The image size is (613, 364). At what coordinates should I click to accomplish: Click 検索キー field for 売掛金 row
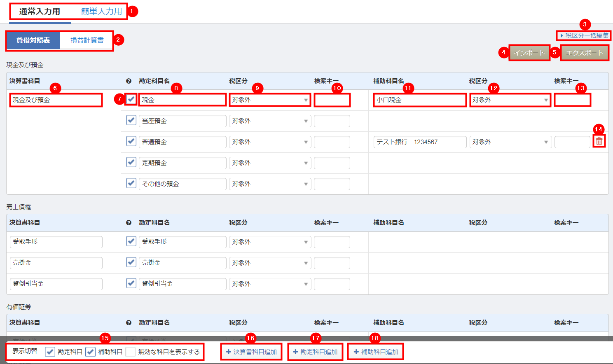332,263
